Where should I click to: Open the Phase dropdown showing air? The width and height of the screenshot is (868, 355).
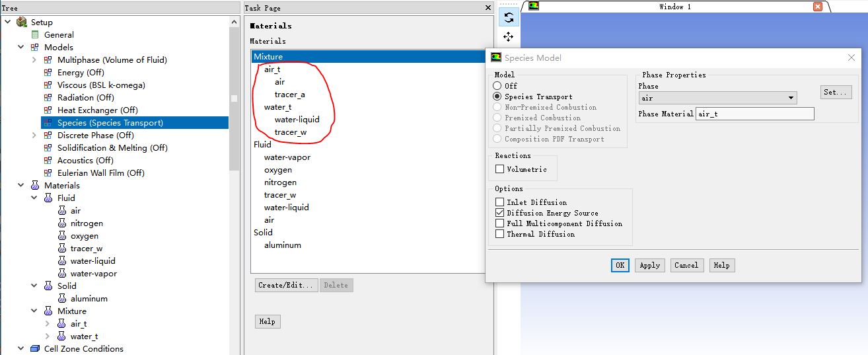[717, 98]
